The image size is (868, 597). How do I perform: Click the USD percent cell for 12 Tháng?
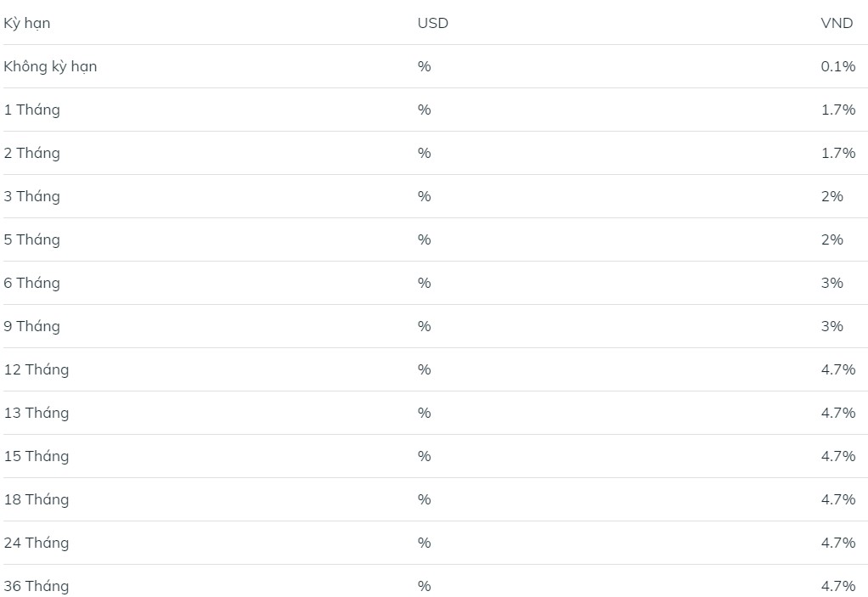coord(424,369)
